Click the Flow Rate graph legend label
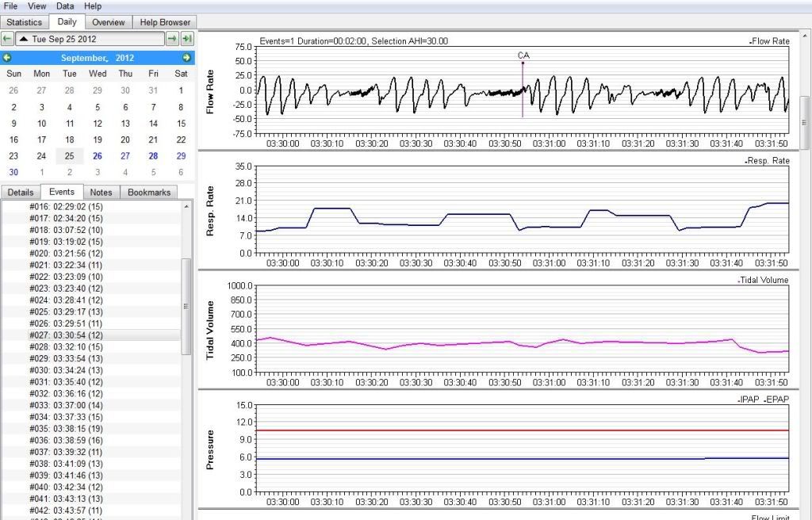This screenshot has width=812, height=520. click(x=770, y=41)
